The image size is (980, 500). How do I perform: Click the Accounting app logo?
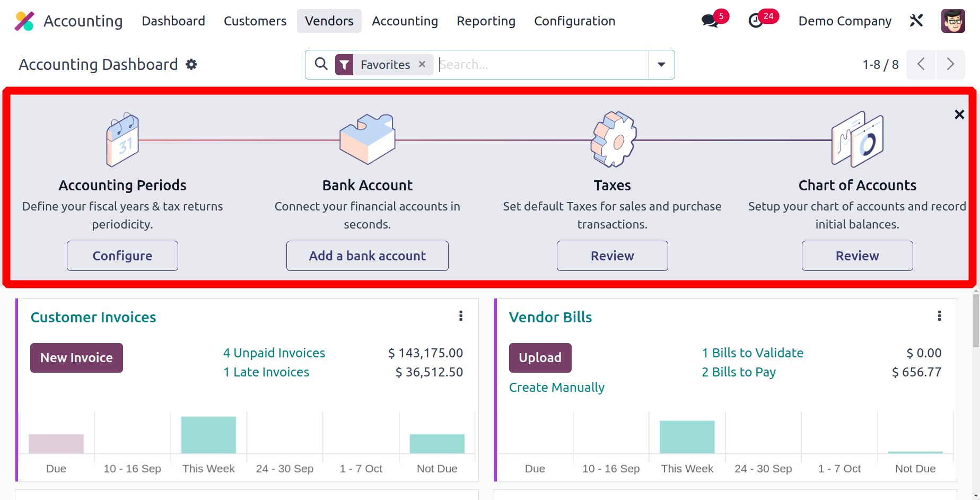coord(24,21)
